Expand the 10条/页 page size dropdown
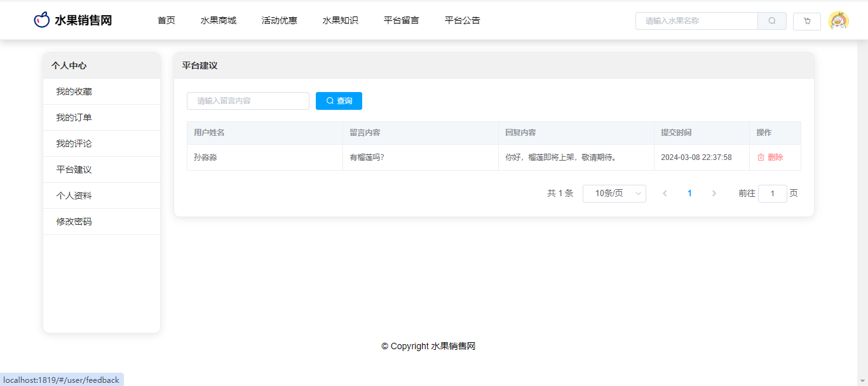The height and width of the screenshot is (386, 868). 614,194
